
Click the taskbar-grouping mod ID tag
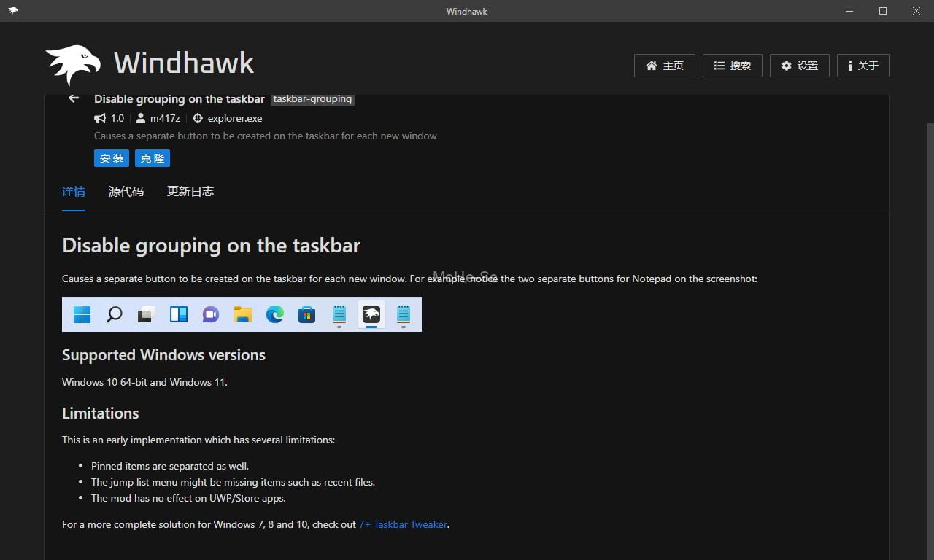[x=312, y=99]
